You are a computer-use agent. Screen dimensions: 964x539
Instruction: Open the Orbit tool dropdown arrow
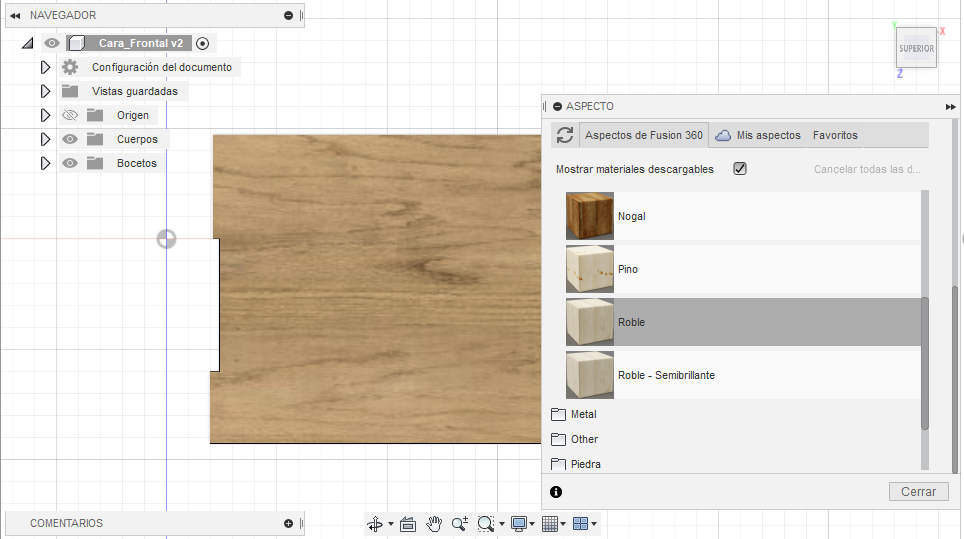[391, 524]
